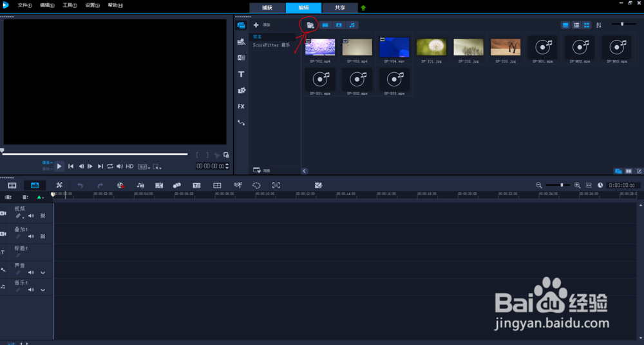
Task: Click the undo arrow
Action: [80, 186]
